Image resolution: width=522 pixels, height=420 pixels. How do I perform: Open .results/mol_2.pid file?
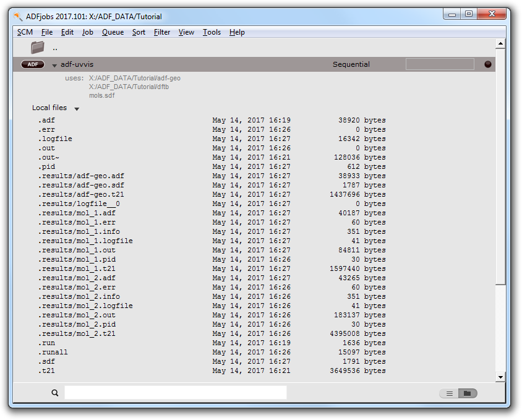coord(77,325)
